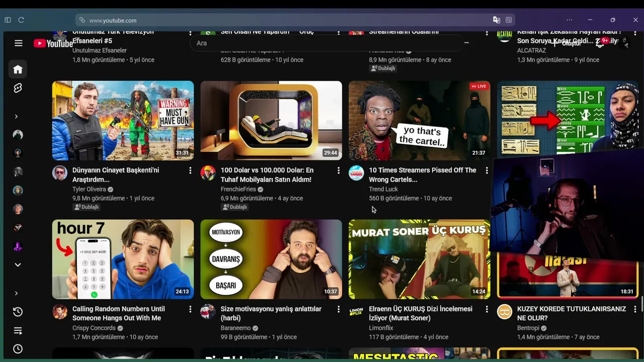Open options menu for Size motivasyonu video
Viewport: 644px width, 362px height.
[339, 310]
